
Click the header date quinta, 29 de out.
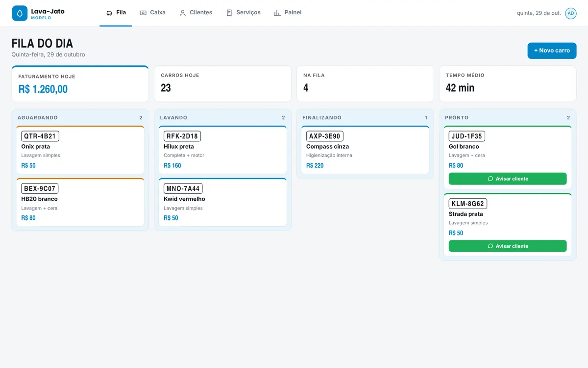[x=539, y=13]
